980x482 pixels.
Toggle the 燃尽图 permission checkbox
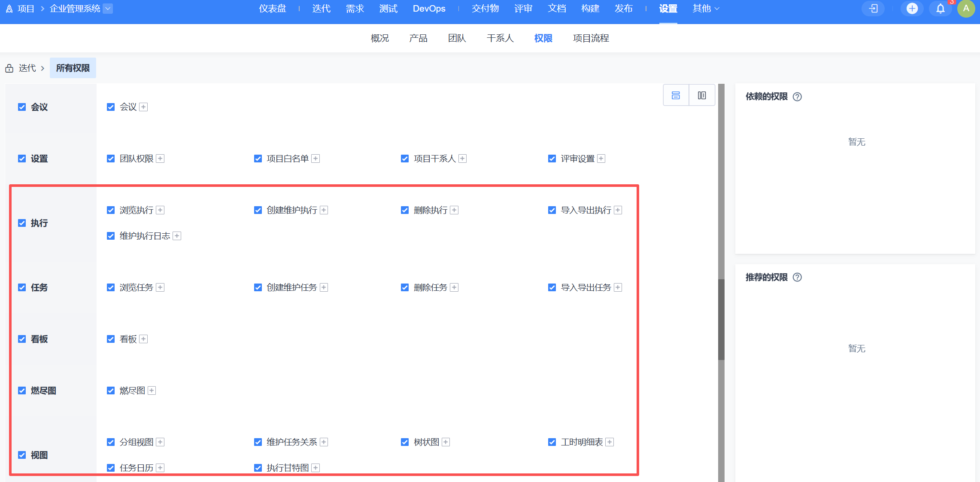click(111, 390)
